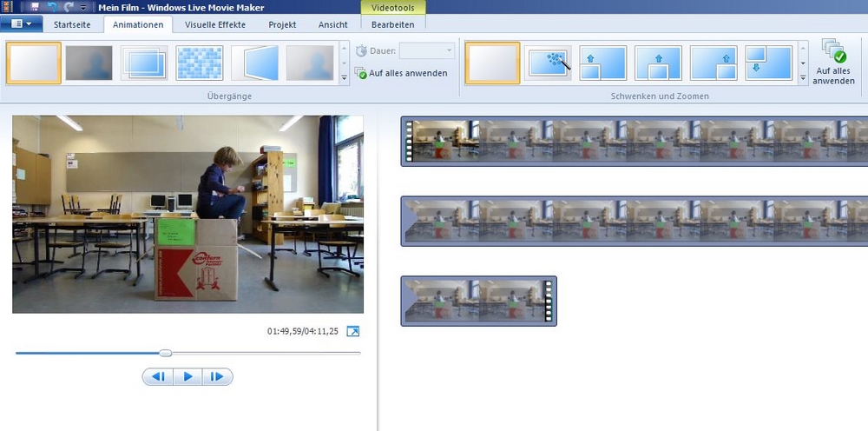Screen dimensions: 868x431
Task: Apply the page flip transition effect
Action: pos(255,63)
